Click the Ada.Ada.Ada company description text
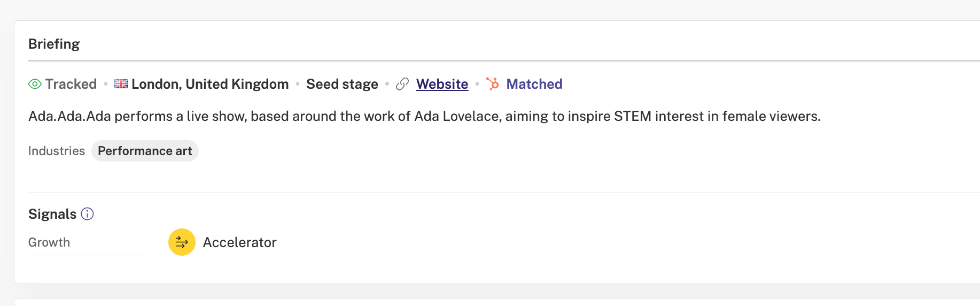The width and height of the screenshot is (980, 306). point(424,116)
